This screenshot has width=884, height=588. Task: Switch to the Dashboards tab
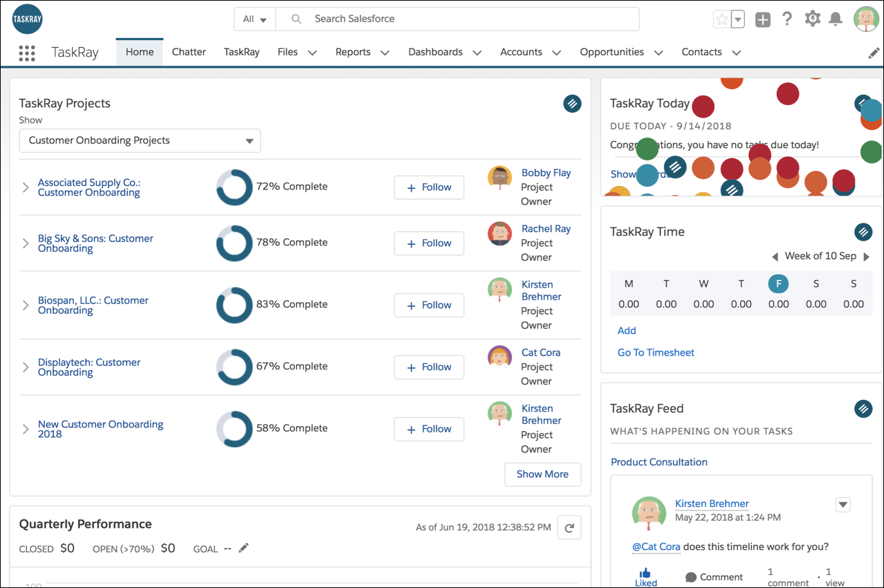pyautogui.click(x=435, y=52)
